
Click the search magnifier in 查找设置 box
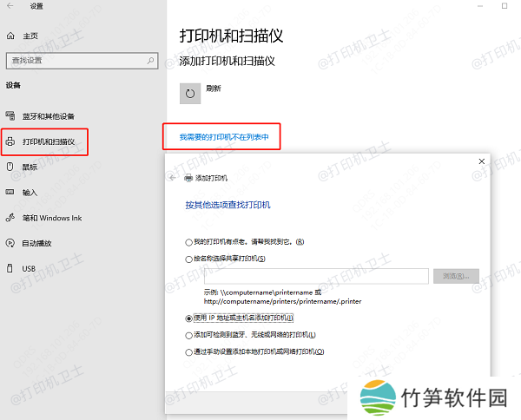(150, 61)
